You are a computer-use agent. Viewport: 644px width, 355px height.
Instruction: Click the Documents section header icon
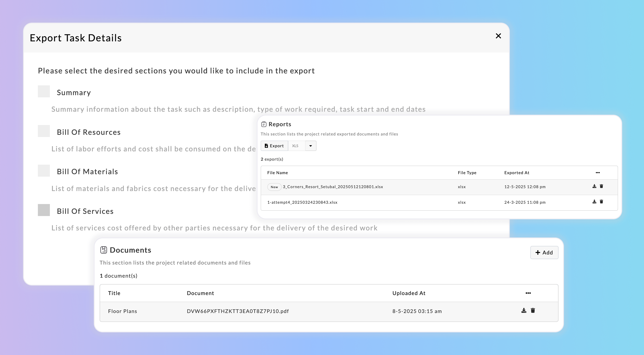(x=103, y=250)
